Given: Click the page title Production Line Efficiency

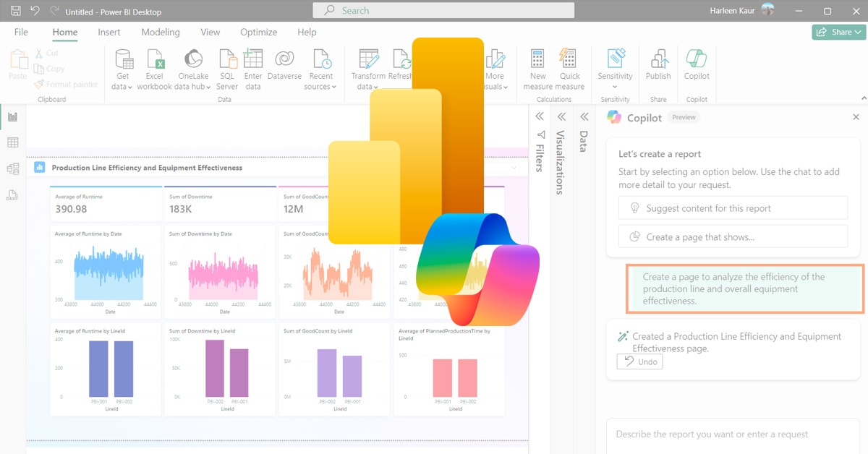Looking at the screenshot, I should pos(147,168).
